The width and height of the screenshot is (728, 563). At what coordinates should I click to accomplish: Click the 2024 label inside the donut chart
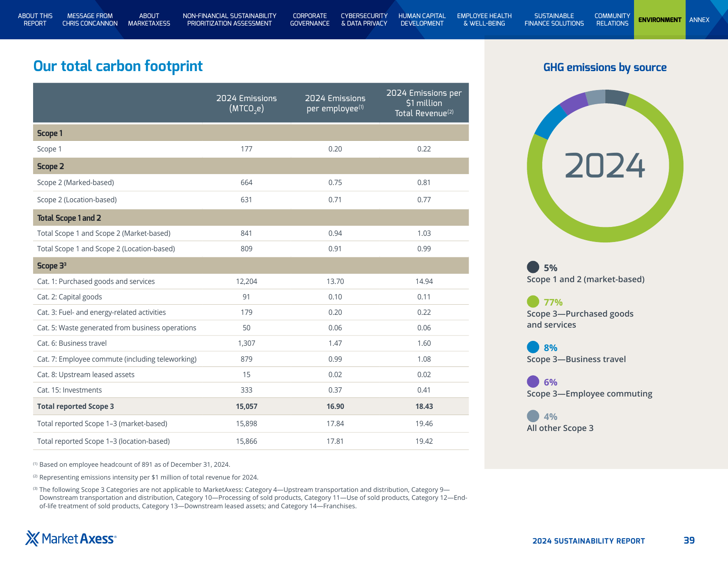604,166
